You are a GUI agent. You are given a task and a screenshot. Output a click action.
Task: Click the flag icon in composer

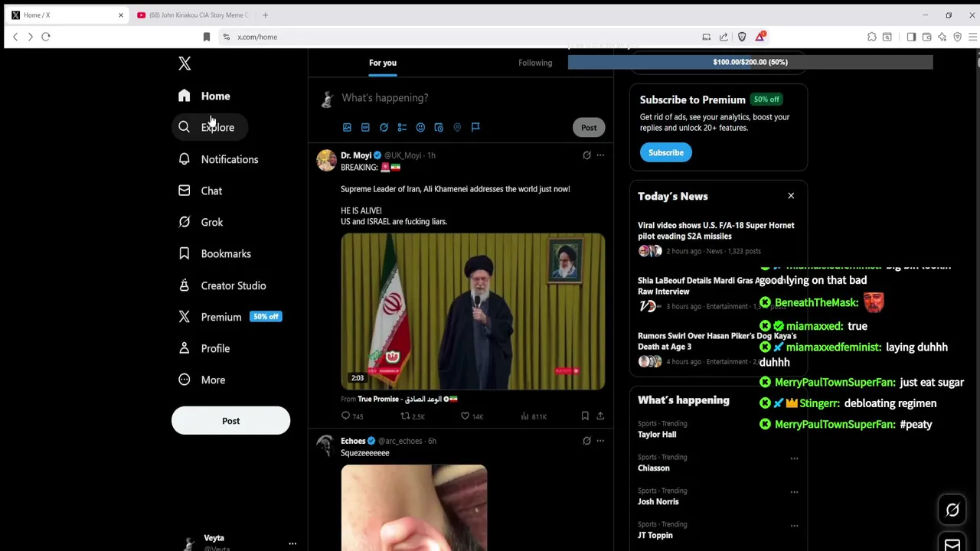(475, 127)
